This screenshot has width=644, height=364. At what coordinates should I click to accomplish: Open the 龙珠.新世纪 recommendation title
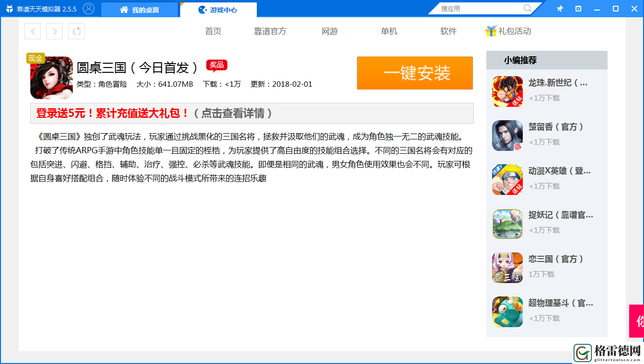click(x=558, y=83)
